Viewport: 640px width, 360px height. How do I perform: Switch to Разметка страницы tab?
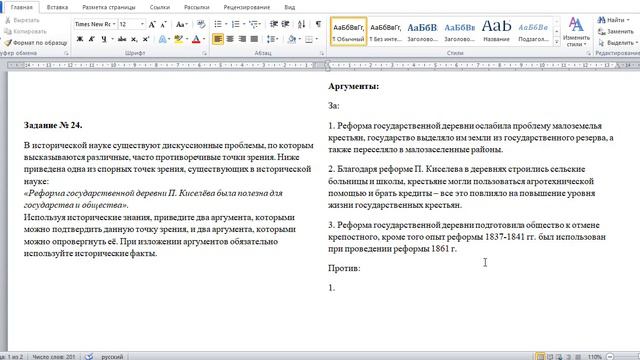109,7
